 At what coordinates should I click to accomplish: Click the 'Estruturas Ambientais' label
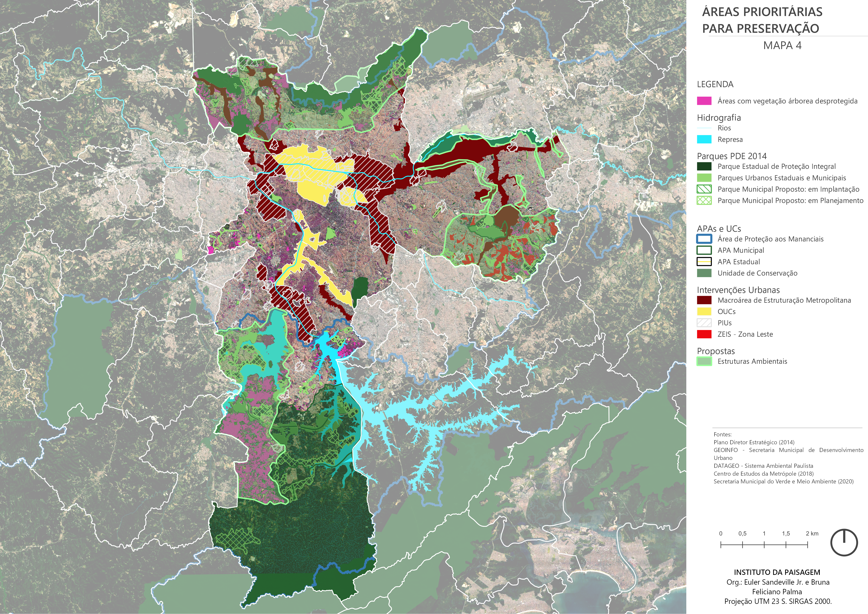(x=752, y=361)
